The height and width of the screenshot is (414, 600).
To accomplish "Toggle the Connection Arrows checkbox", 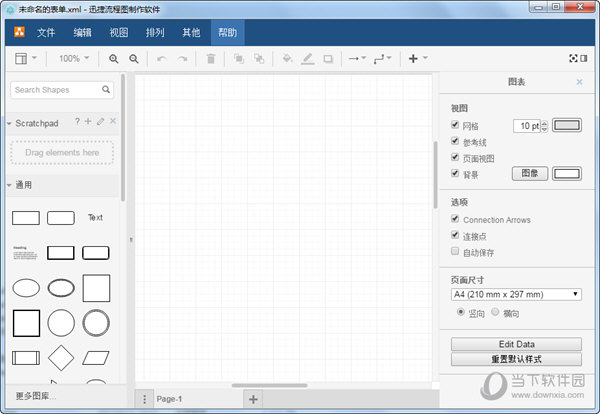I will (455, 219).
